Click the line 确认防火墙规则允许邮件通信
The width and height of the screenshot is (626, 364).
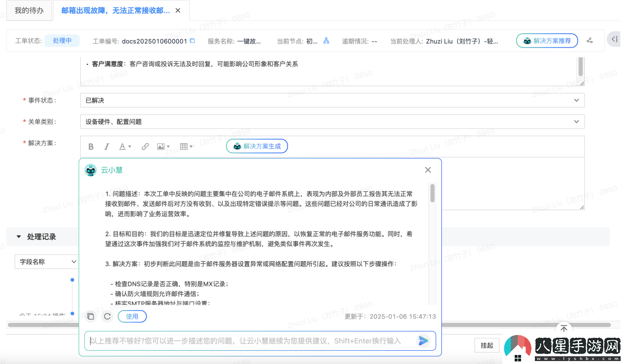point(154,294)
